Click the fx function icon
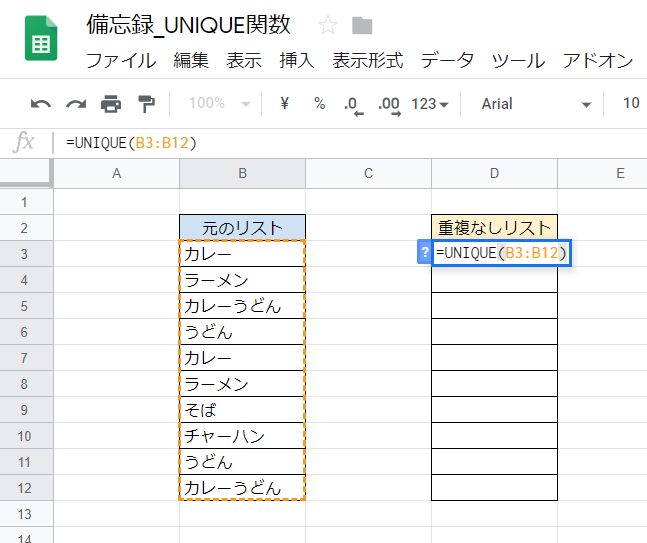This screenshot has width=647, height=543. 24,142
